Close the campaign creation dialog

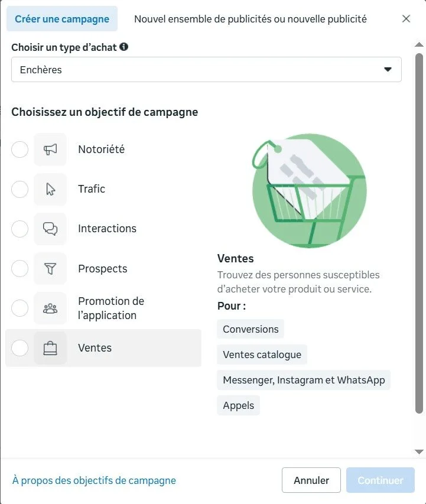406,19
